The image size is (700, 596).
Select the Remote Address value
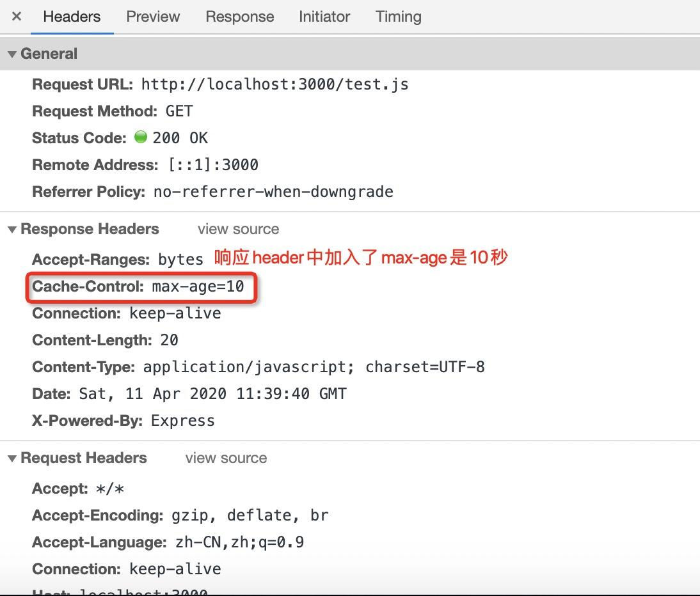pyautogui.click(x=214, y=165)
